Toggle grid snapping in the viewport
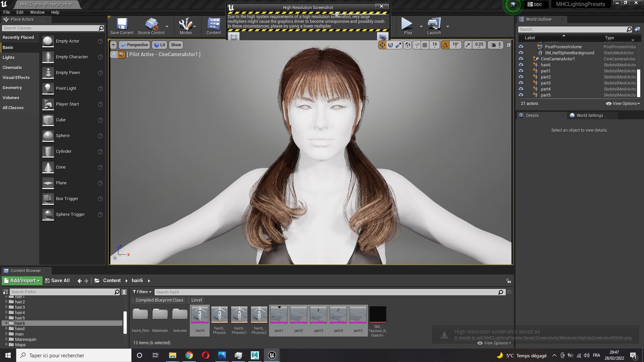 click(425, 45)
